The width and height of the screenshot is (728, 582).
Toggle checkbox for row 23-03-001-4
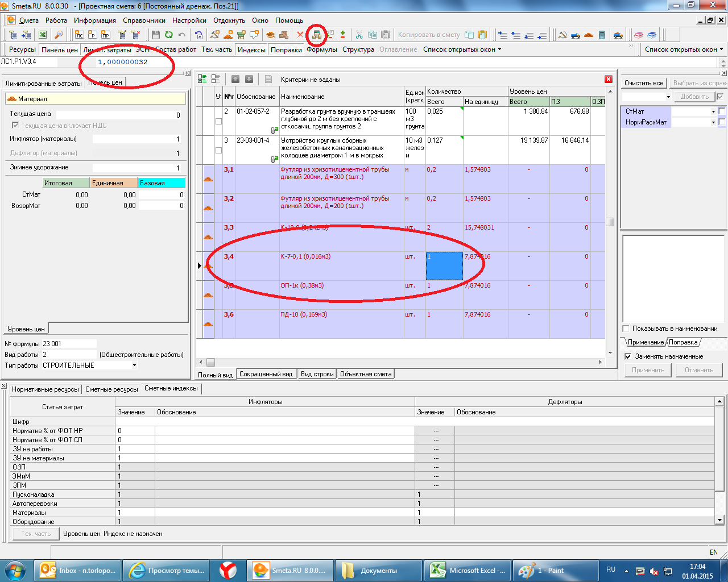pos(218,150)
